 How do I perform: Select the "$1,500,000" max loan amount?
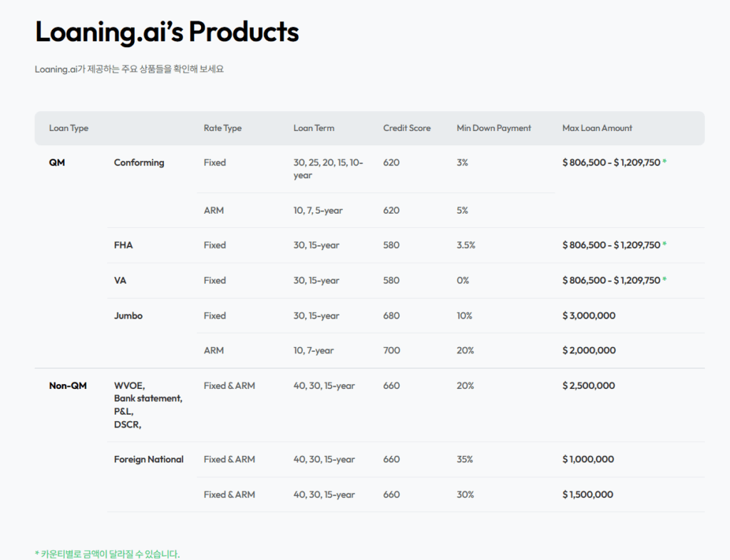(587, 494)
